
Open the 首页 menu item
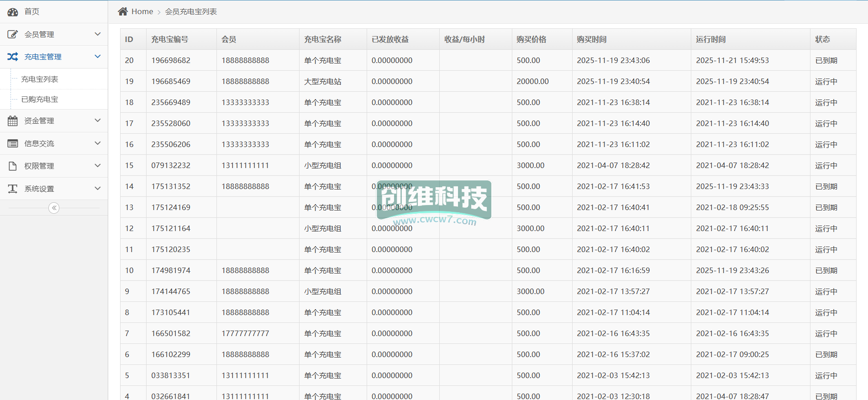point(32,11)
